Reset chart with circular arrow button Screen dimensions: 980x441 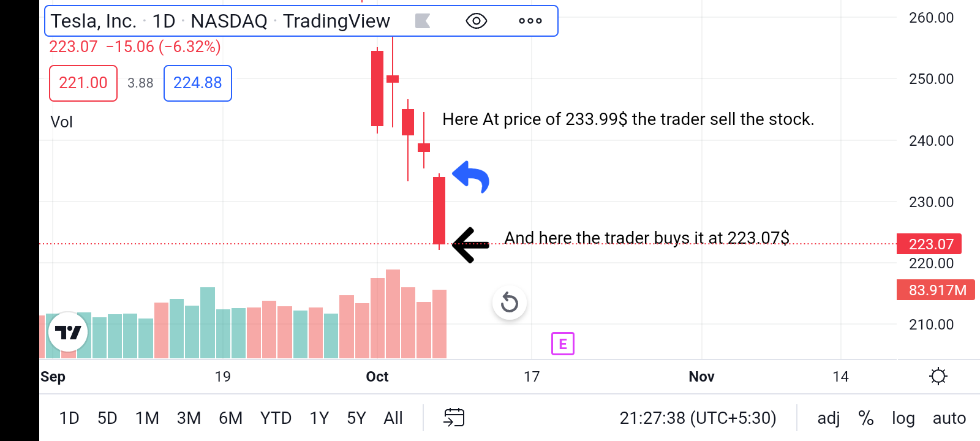[x=510, y=303]
